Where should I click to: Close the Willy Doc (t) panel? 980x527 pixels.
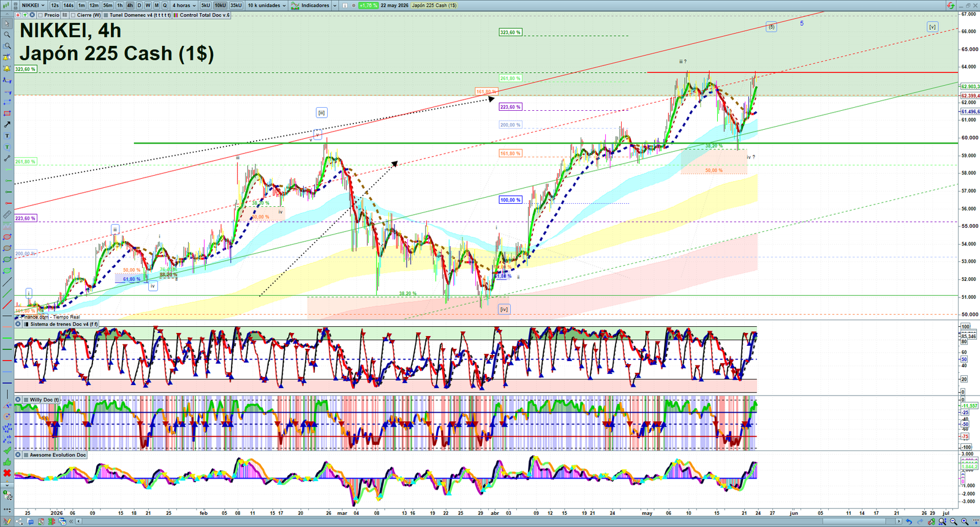click(18, 400)
